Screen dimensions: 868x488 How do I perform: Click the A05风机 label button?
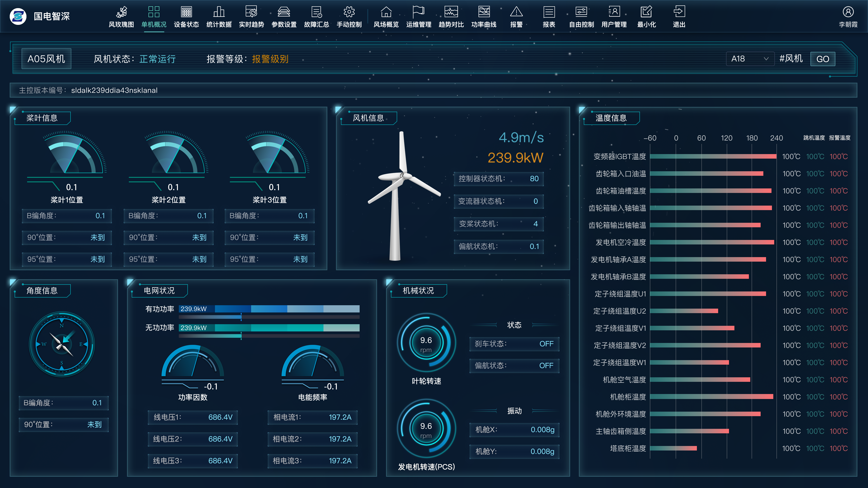46,59
